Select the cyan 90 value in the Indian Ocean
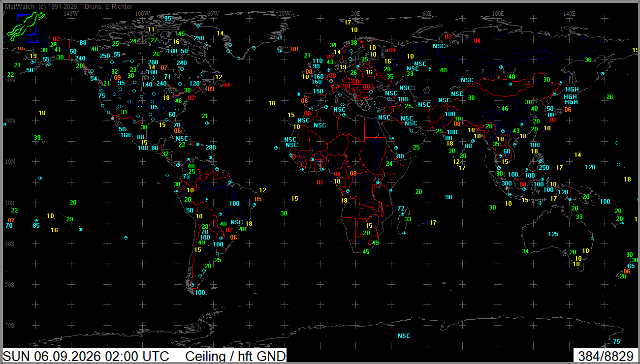 click(448, 197)
